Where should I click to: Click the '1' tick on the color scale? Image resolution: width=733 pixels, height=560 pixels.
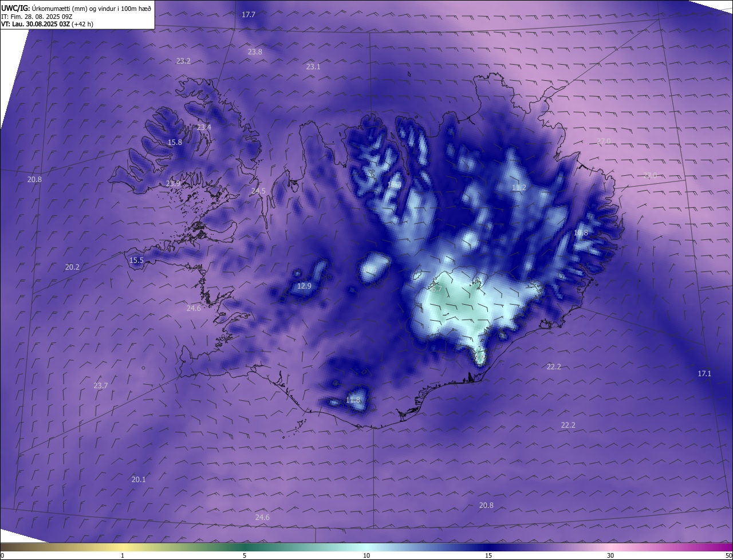point(123,555)
